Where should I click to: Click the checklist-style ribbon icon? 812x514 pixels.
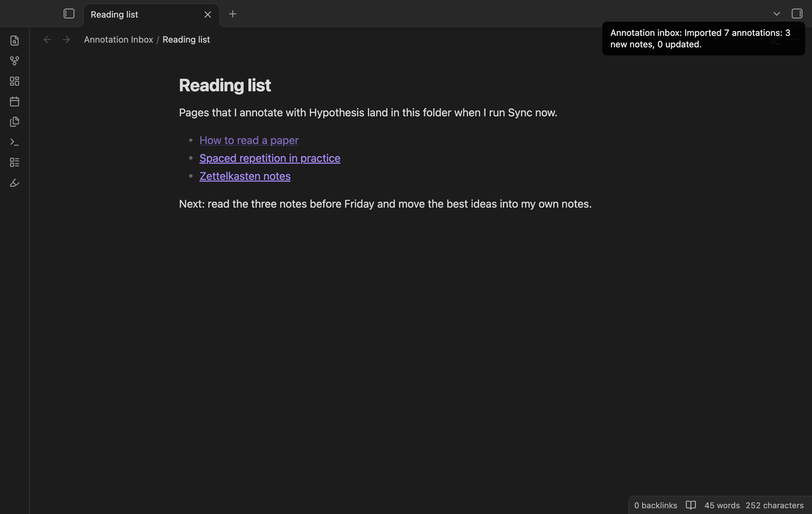pos(14,162)
